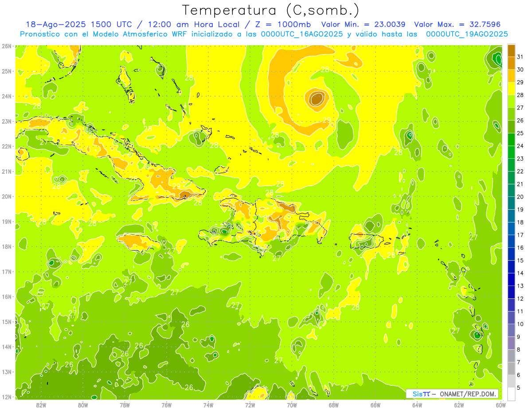Pick the legend swatch between 27 and 28

tap(511, 102)
